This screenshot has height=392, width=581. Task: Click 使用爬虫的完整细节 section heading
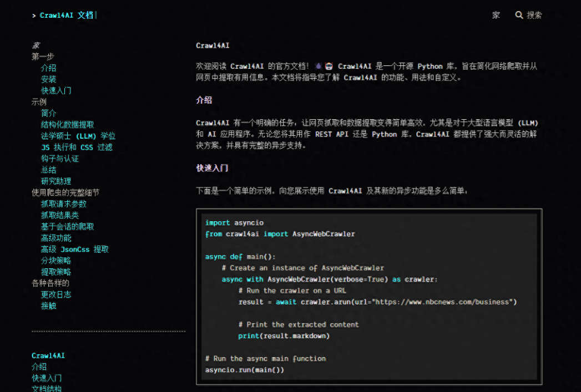point(65,192)
